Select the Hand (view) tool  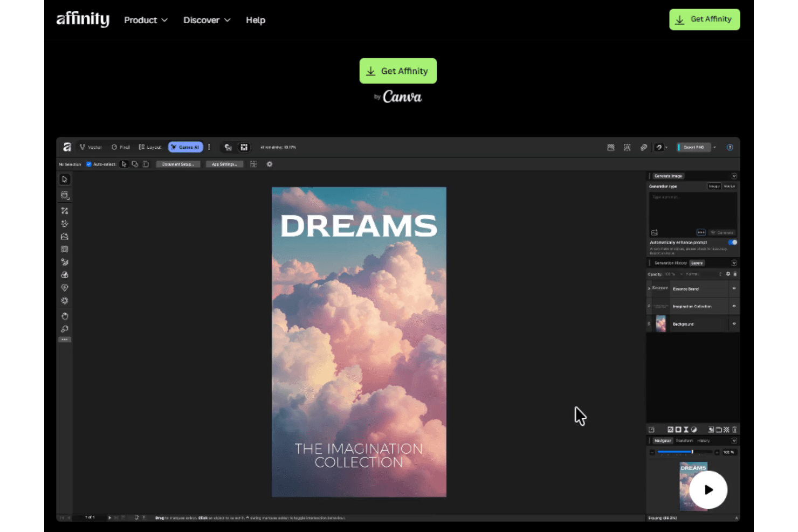(65, 316)
